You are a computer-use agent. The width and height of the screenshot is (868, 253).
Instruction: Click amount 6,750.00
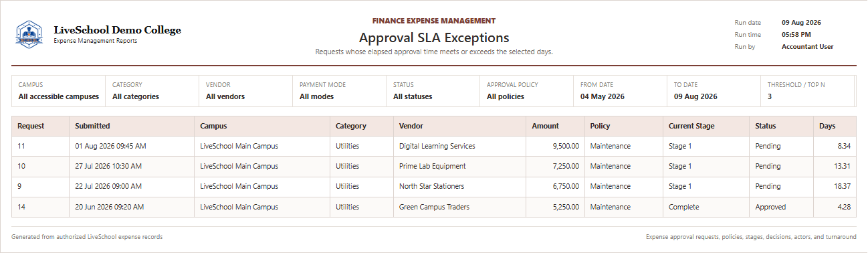[566, 186]
